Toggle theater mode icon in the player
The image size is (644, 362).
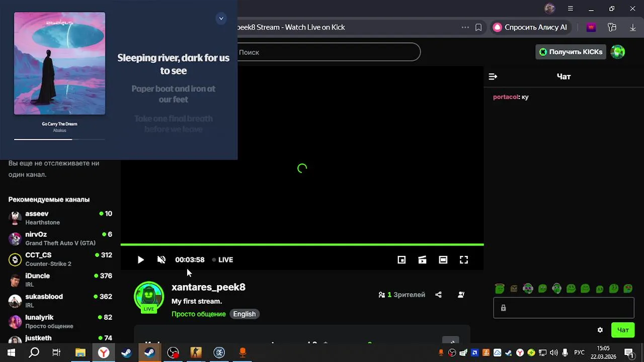[443, 260]
